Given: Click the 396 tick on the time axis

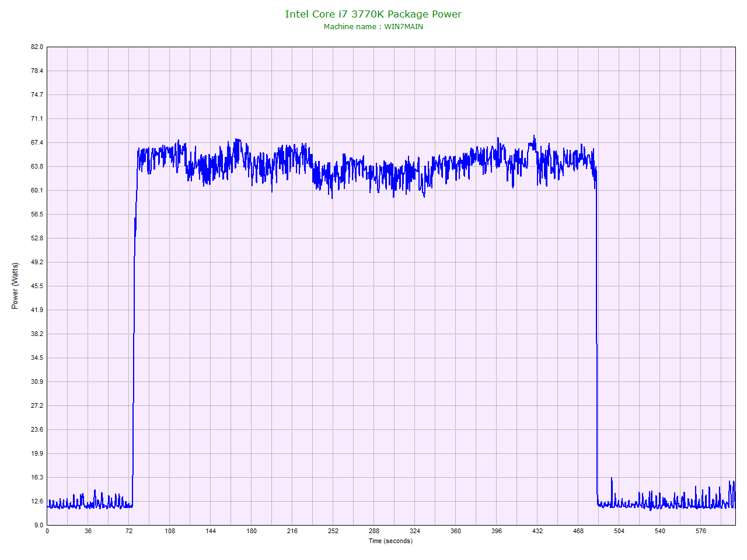Looking at the screenshot, I should pyautogui.click(x=497, y=531).
